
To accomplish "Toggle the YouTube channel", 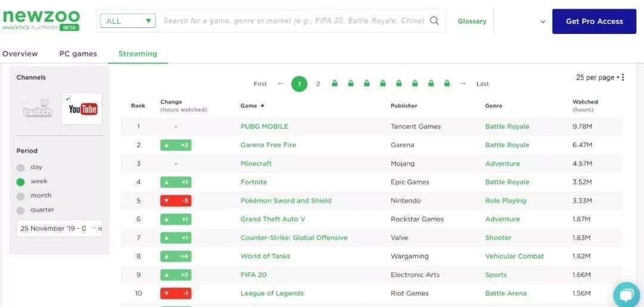I will [82, 108].
